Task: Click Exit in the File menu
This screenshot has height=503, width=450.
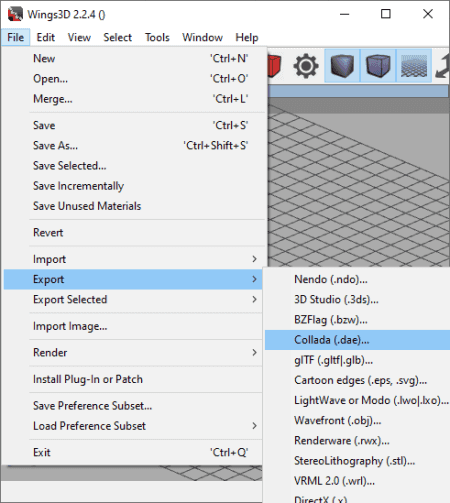Action: click(133, 452)
